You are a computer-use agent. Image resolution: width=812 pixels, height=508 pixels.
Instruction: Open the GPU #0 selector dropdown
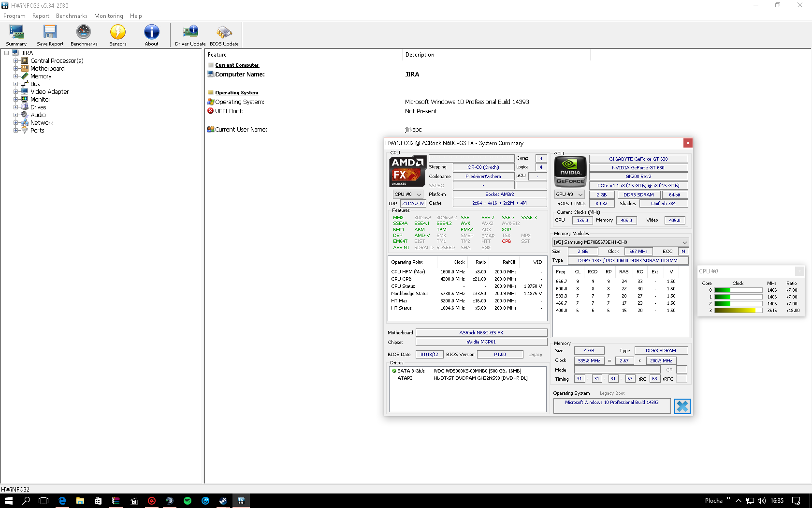[x=569, y=194]
